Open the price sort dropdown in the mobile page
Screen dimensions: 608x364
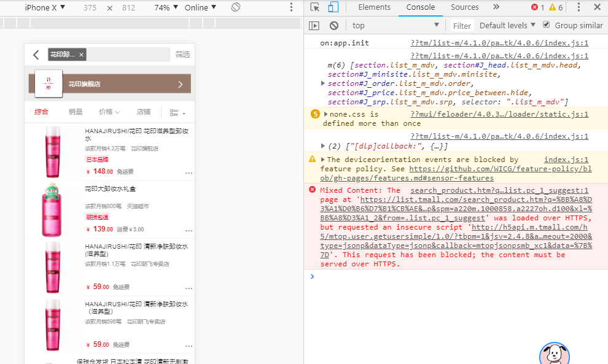click(x=109, y=112)
